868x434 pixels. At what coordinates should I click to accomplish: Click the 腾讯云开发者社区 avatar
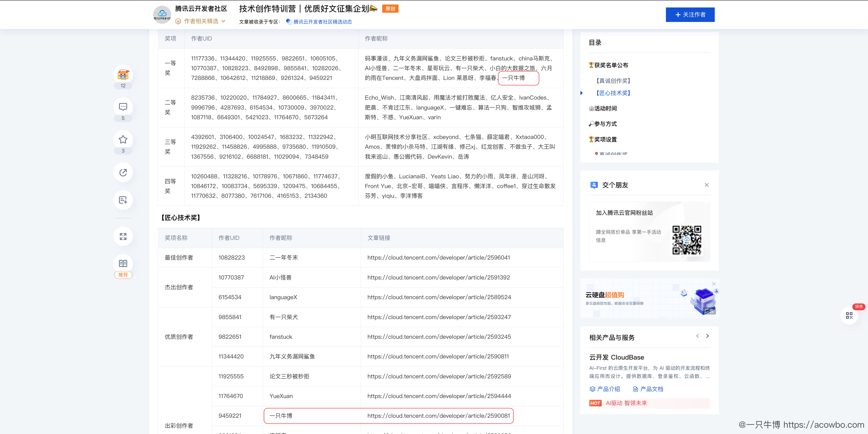(x=162, y=15)
